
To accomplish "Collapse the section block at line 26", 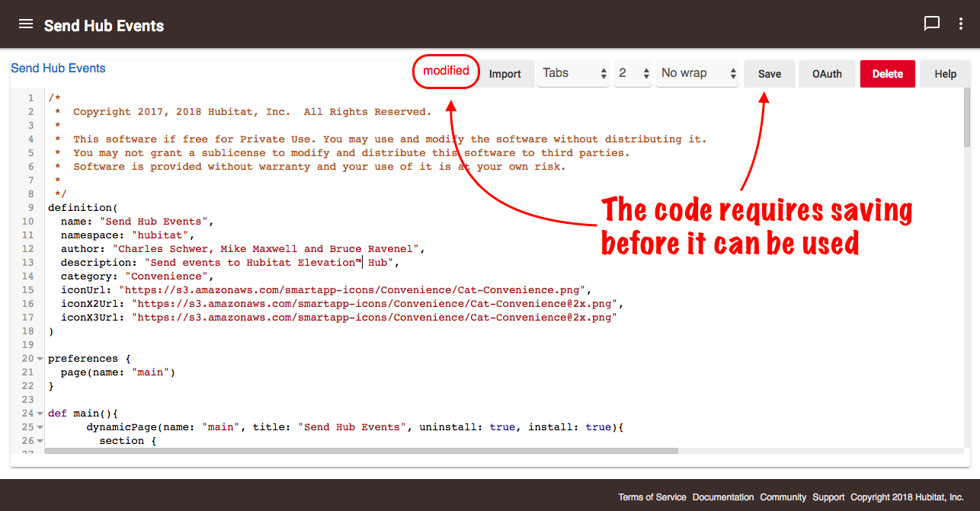I will coord(40,441).
